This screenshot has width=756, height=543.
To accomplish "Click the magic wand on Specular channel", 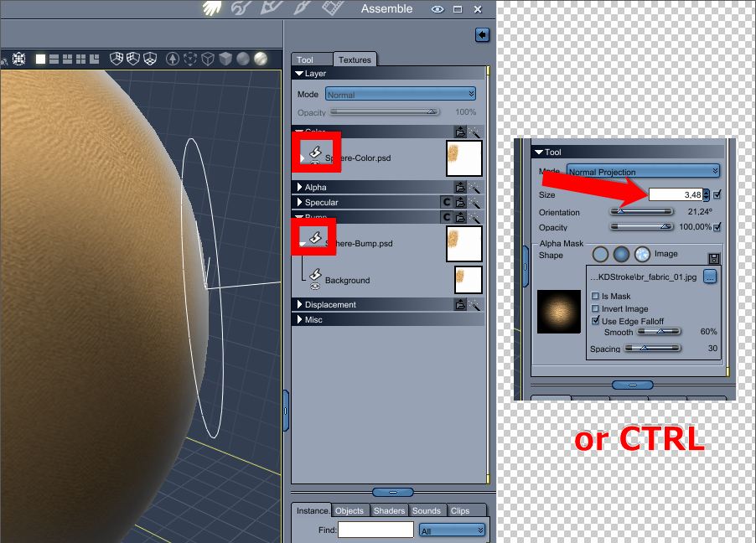I will 475,203.
